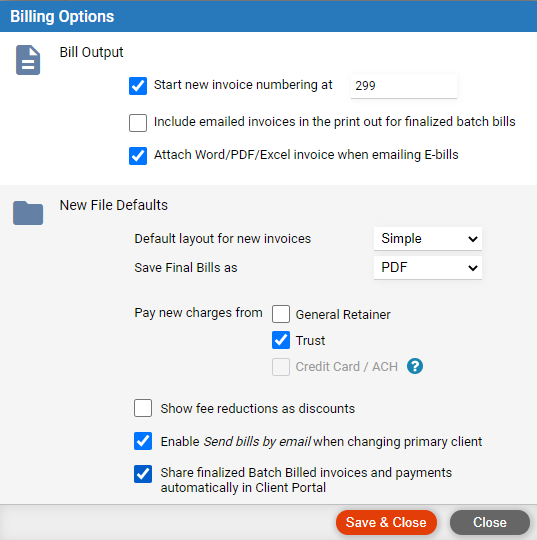Enable include emailed invoices in print out
This screenshot has width=537, height=540.
pyautogui.click(x=138, y=123)
